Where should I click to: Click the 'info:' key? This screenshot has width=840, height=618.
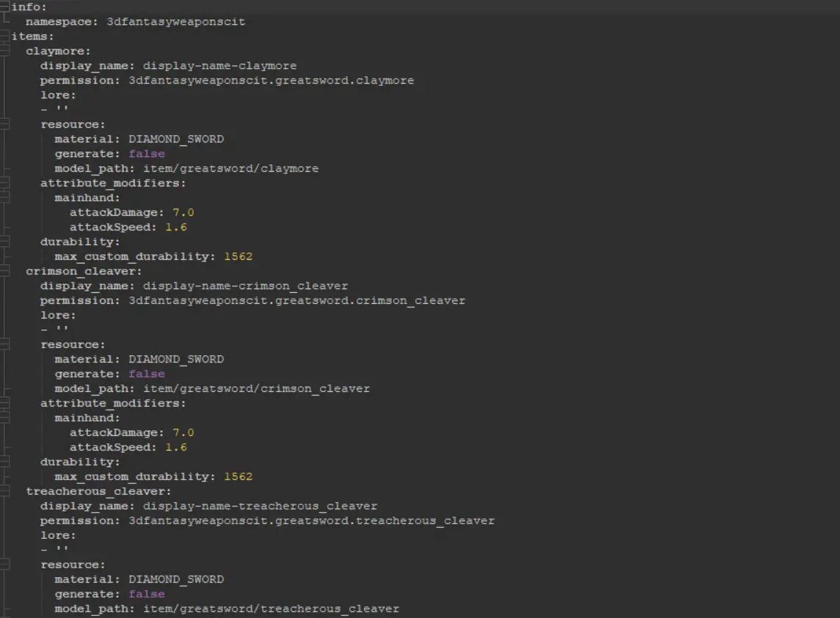(x=29, y=7)
